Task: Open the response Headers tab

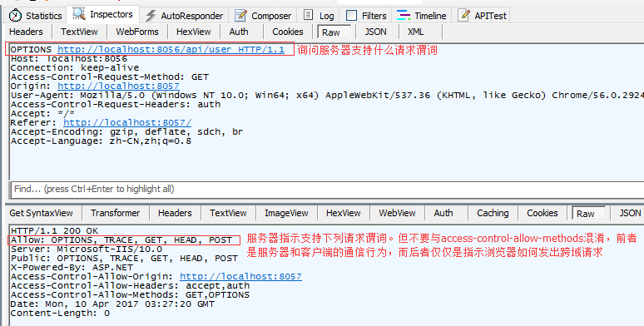Action: (x=175, y=213)
